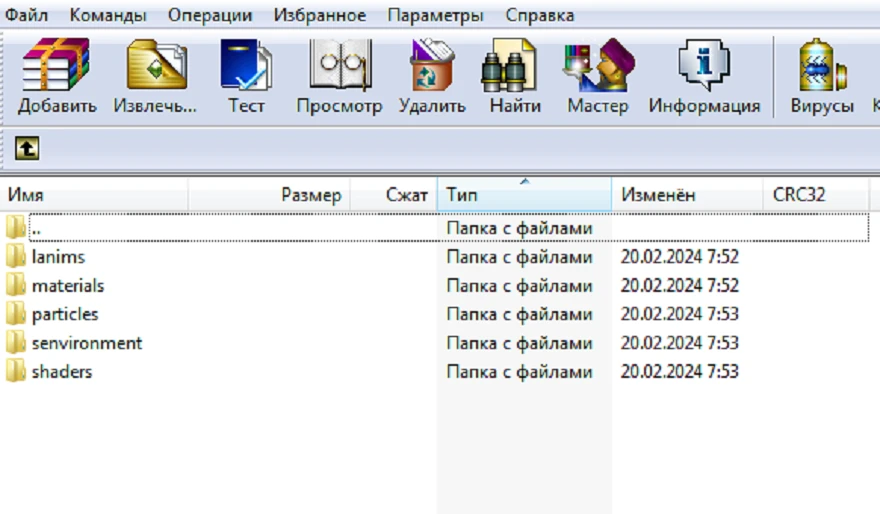Click the Извлечь (Extract) toolbar icon

click(157, 65)
